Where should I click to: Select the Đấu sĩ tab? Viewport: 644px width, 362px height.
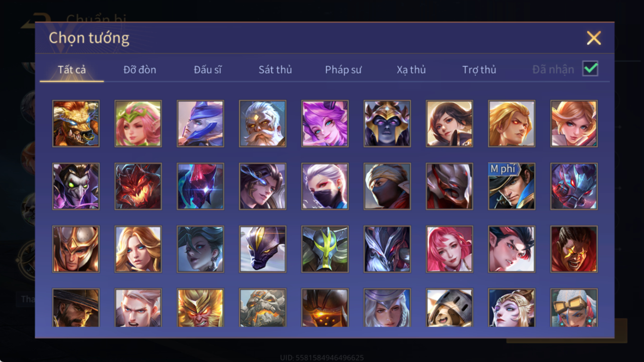click(x=208, y=70)
